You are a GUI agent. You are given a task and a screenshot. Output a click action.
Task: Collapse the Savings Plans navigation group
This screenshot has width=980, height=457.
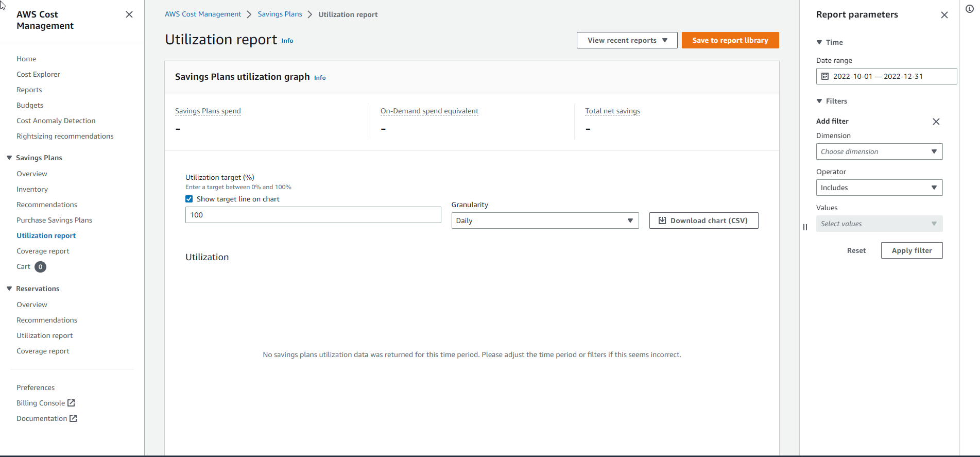[x=9, y=158]
